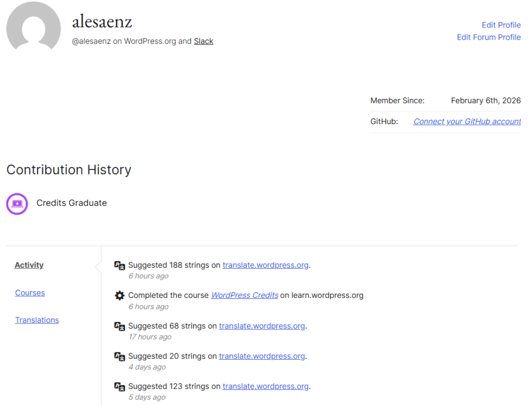Click translation icon beside 123 strings entry
Image resolution: width=532 pixels, height=406 pixels.
coord(119,387)
